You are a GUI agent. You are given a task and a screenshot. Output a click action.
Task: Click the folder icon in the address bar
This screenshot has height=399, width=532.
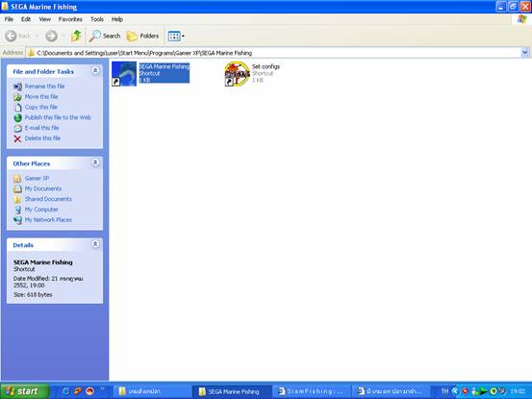pyautogui.click(x=31, y=53)
